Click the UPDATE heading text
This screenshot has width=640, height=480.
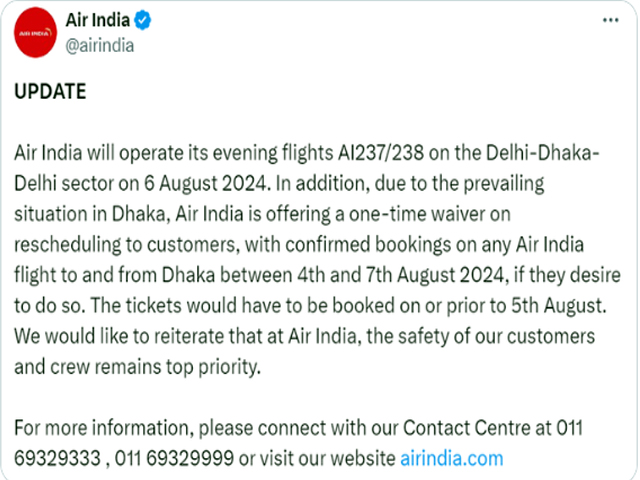click(50, 91)
